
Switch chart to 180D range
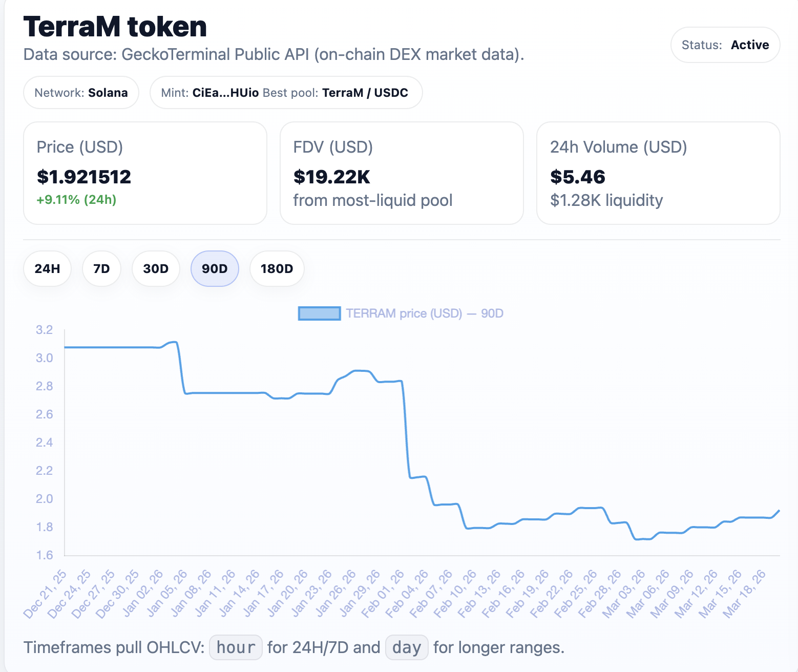pyautogui.click(x=277, y=269)
